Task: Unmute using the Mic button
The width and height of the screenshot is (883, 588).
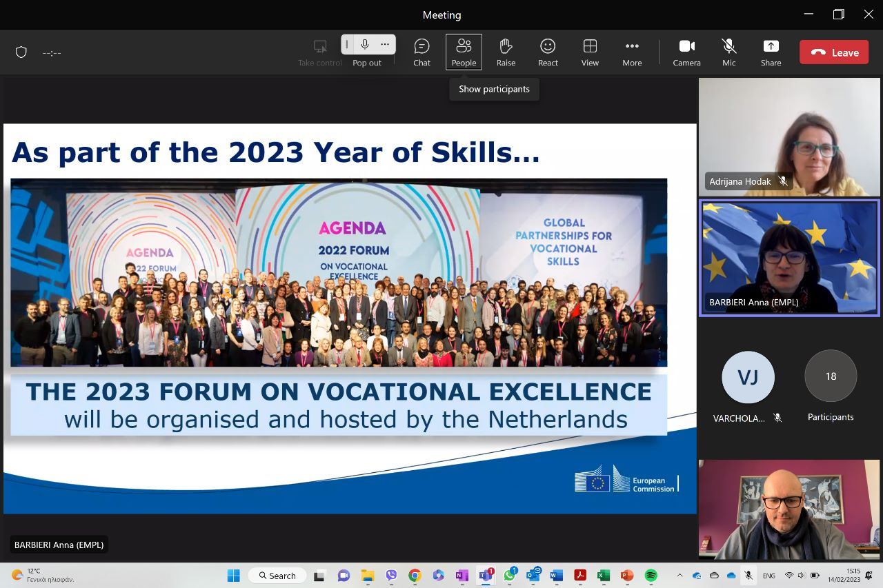Action: pyautogui.click(x=728, y=52)
